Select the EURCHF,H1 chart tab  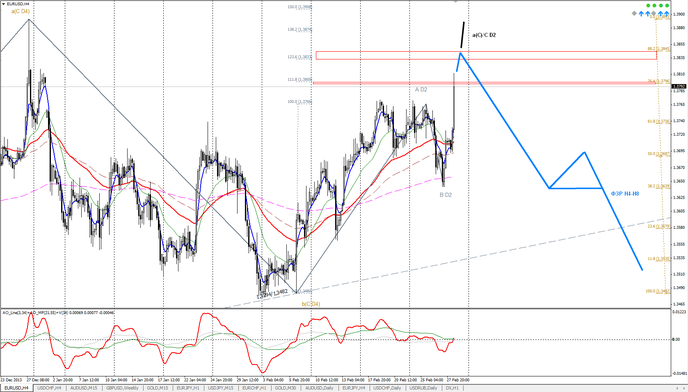coord(254,388)
